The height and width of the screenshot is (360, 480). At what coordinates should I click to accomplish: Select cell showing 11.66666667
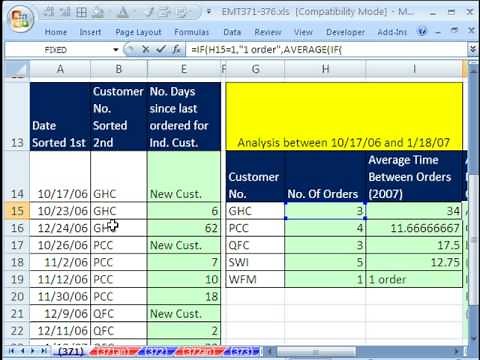point(414,228)
